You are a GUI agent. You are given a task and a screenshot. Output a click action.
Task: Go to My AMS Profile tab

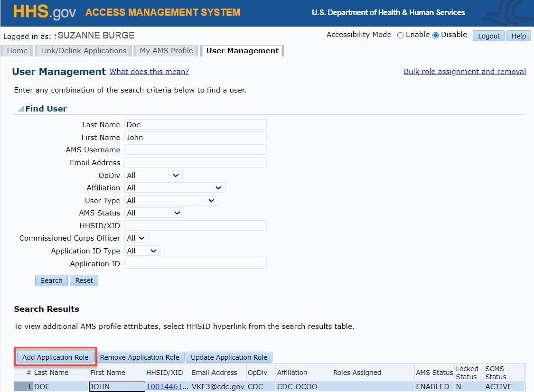[x=166, y=51]
